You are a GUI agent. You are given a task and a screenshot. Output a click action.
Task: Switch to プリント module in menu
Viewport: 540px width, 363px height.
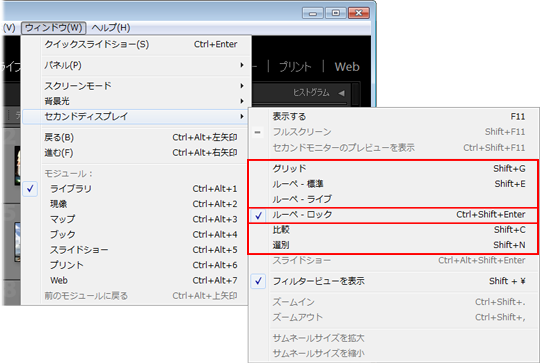coord(136,265)
